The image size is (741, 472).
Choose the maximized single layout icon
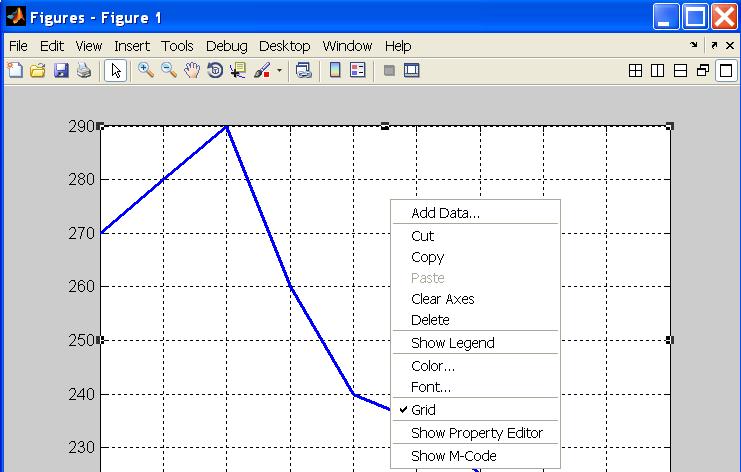point(726,71)
